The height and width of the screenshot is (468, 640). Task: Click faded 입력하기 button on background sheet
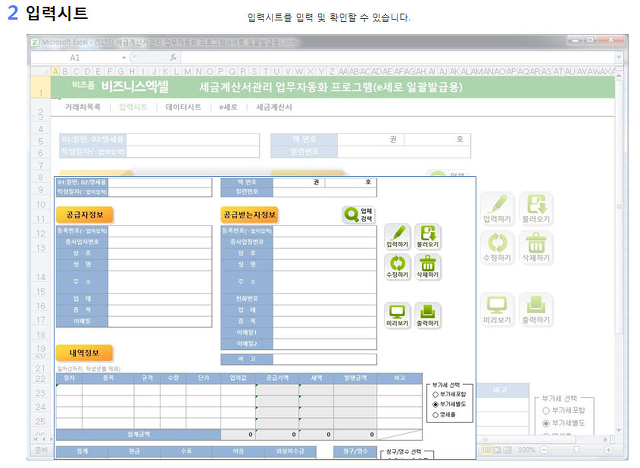[497, 208]
